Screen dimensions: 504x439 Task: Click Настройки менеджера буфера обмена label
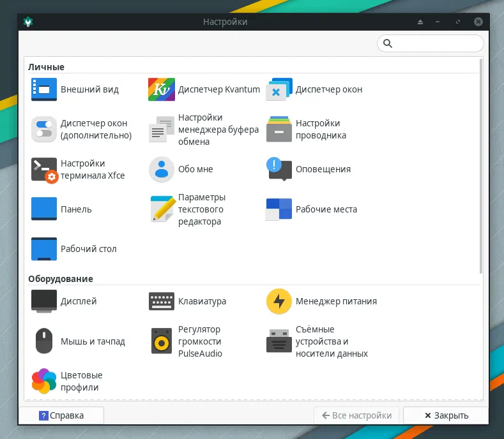(218, 130)
